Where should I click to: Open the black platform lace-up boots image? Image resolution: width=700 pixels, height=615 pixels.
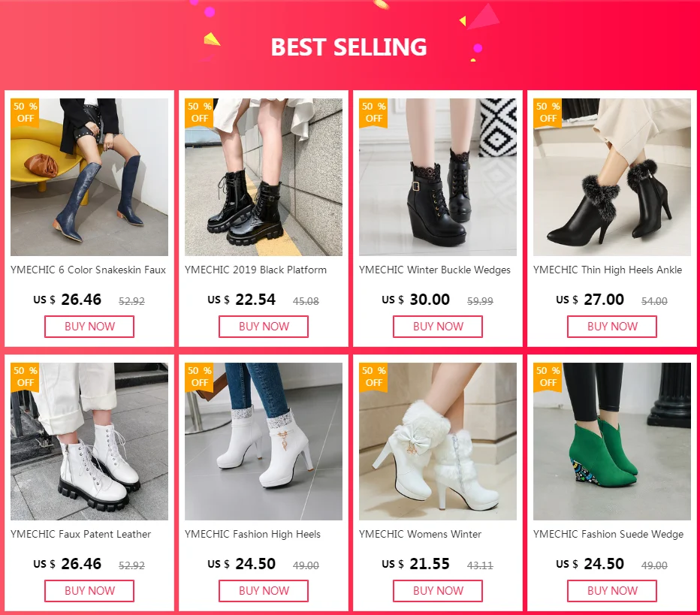264,177
